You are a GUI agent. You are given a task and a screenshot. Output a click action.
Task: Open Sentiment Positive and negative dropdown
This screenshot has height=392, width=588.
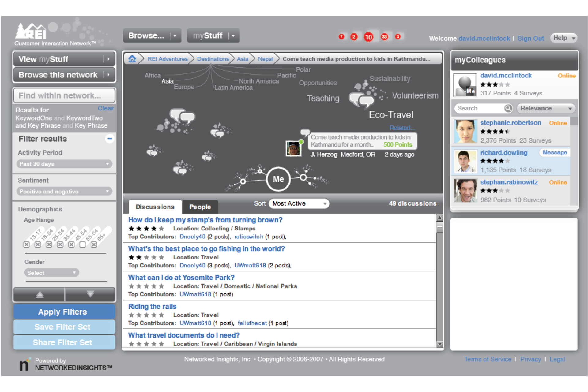coord(64,192)
